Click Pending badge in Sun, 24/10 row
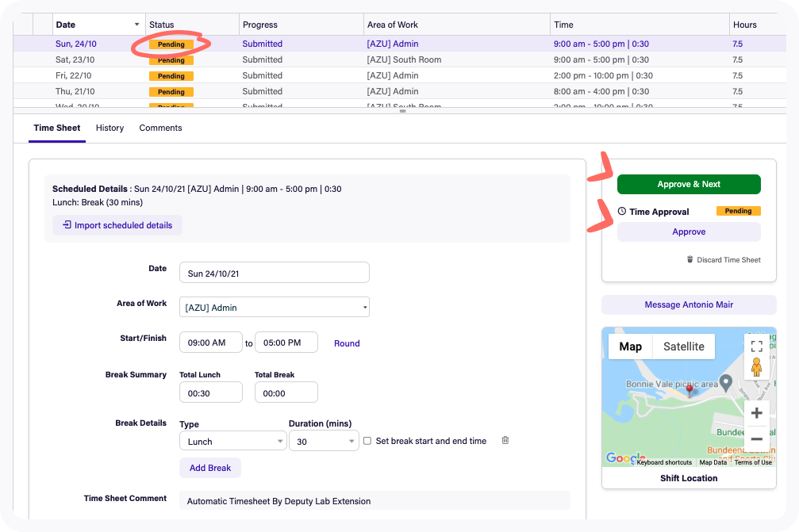This screenshot has width=799, height=532. pyautogui.click(x=171, y=44)
